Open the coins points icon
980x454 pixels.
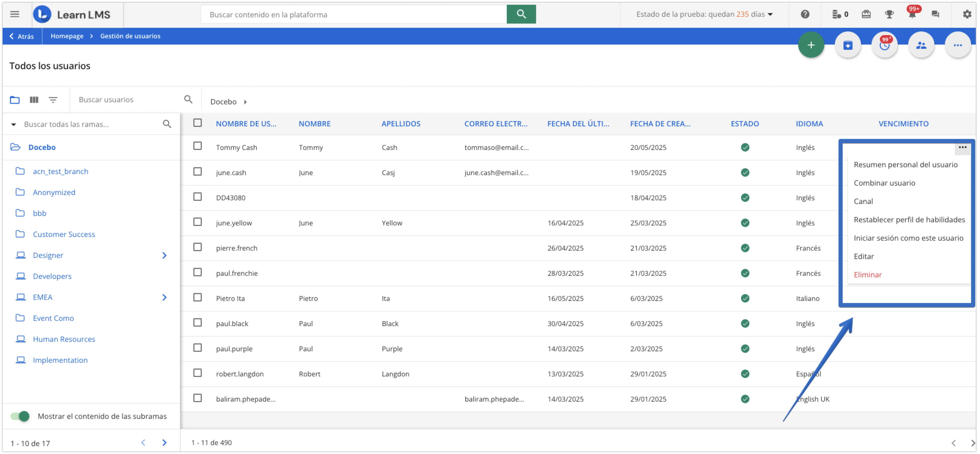coord(836,14)
